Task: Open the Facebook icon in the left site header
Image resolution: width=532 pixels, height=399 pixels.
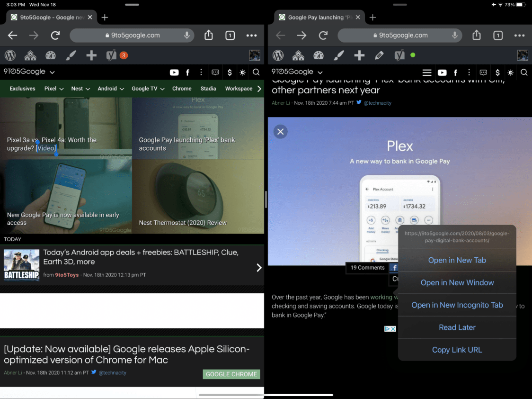Action: pyautogui.click(x=187, y=73)
